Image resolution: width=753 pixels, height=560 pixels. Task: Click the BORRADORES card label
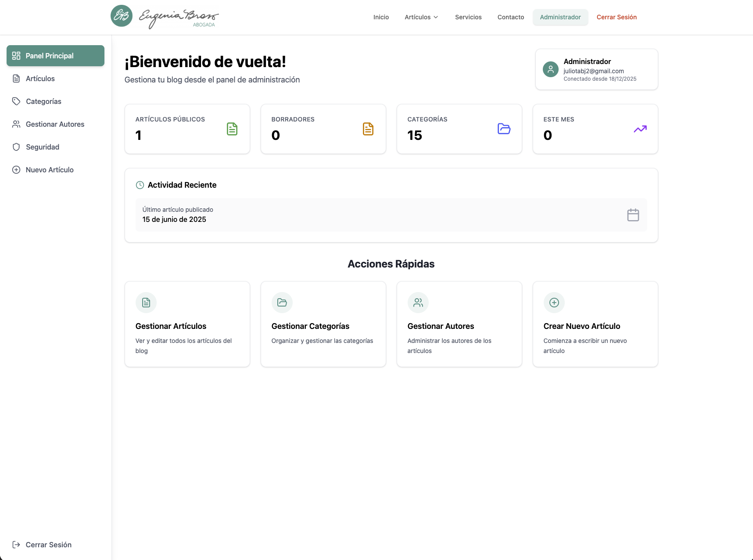pyautogui.click(x=293, y=119)
